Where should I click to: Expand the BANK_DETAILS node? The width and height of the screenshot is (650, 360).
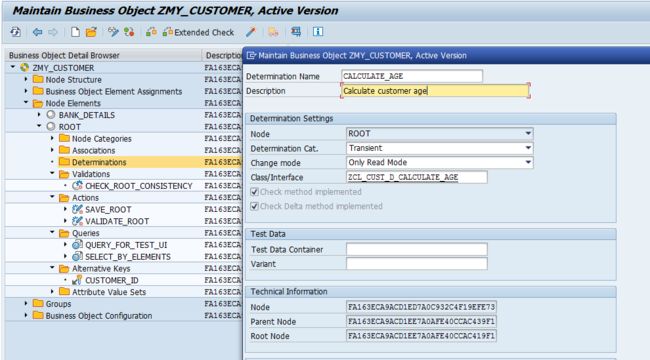[x=39, y=114]
